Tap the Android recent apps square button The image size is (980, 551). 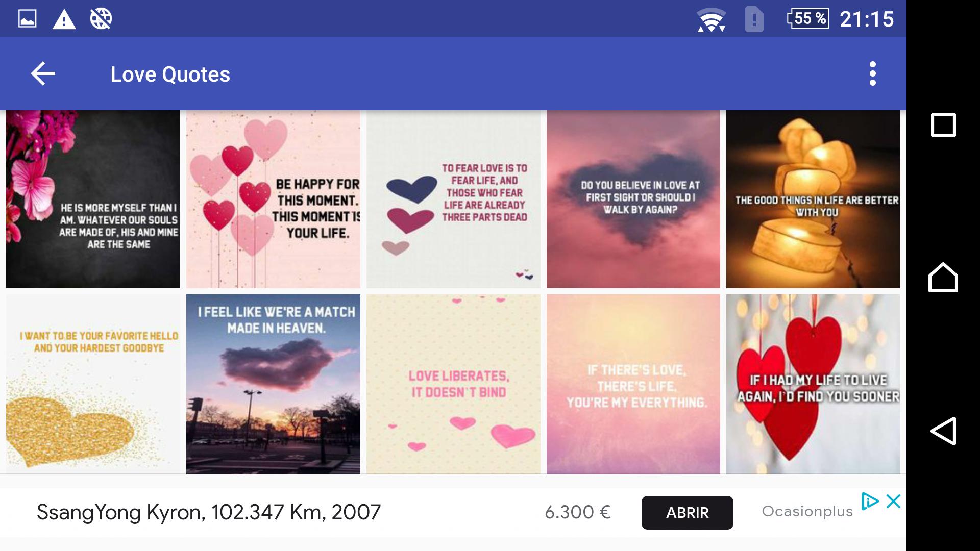tap(943, 125)
